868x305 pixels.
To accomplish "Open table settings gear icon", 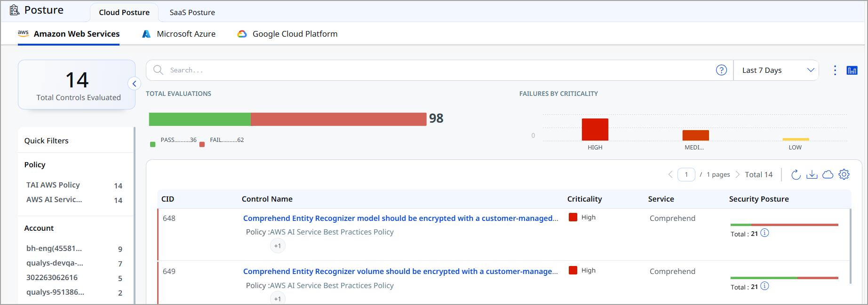I will (x=844, y=174).
